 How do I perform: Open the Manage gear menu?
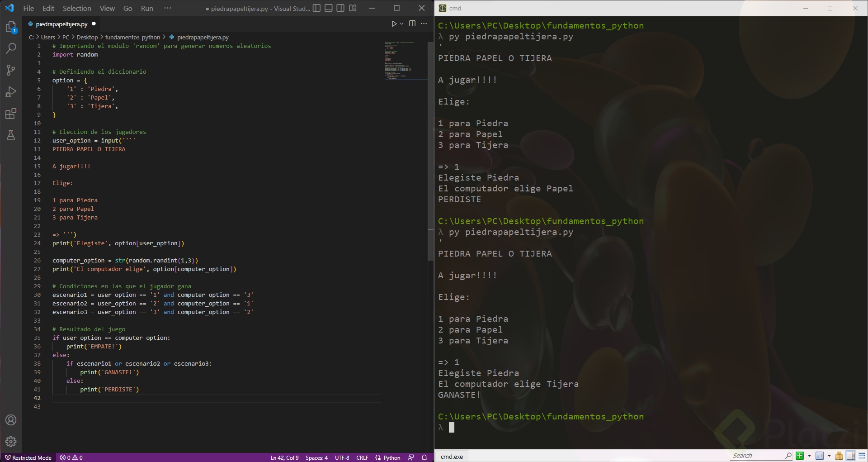click(x=11, y=442)
